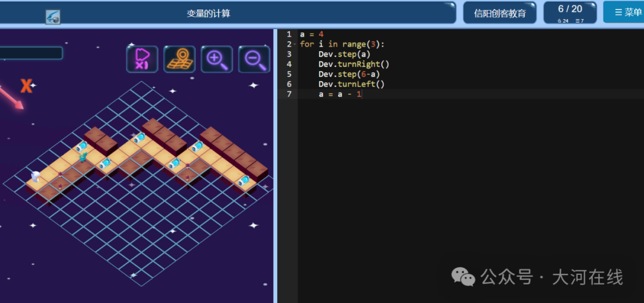This screenshot has width=644, height=303.
Task: Collapse the for loop fold arrow at line 2
Action: (x=295, y=44)
